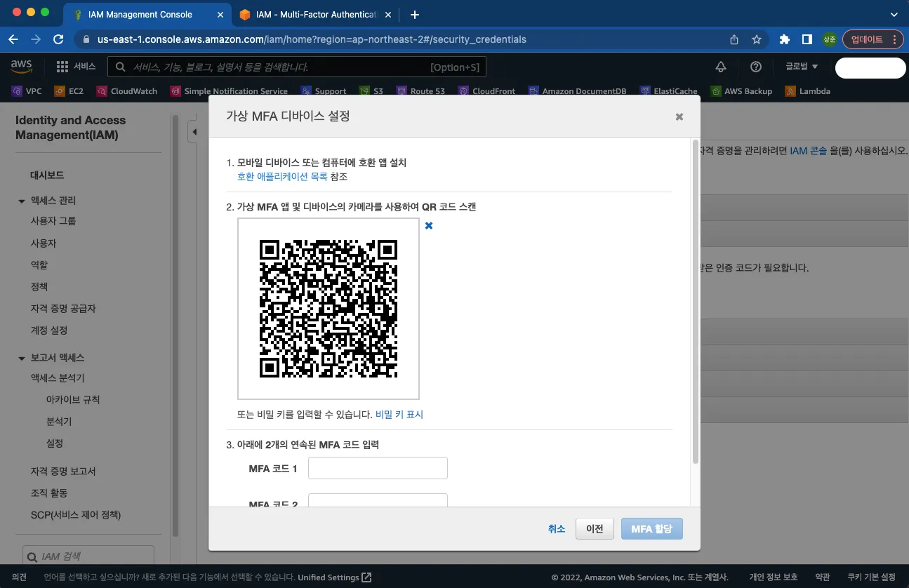The image size is (909, 588).
Task: Close the virtual MFA device setup dialog
Action: coord(679,117)
